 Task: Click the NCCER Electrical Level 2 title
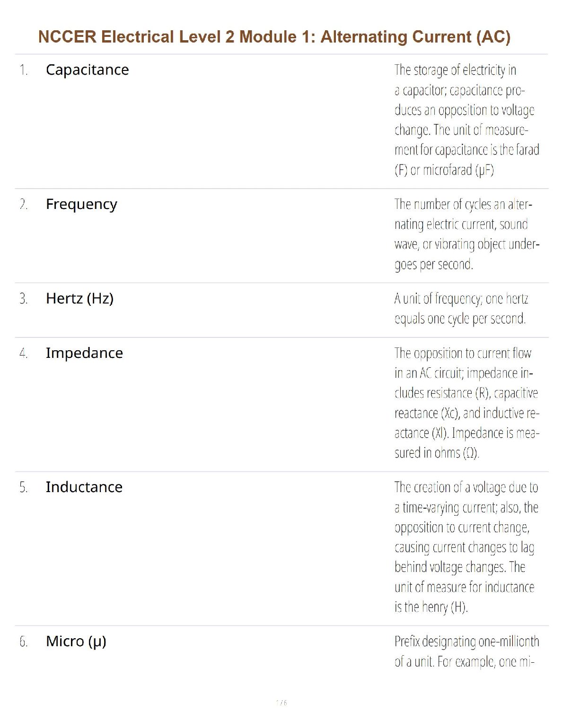(274, 37)
